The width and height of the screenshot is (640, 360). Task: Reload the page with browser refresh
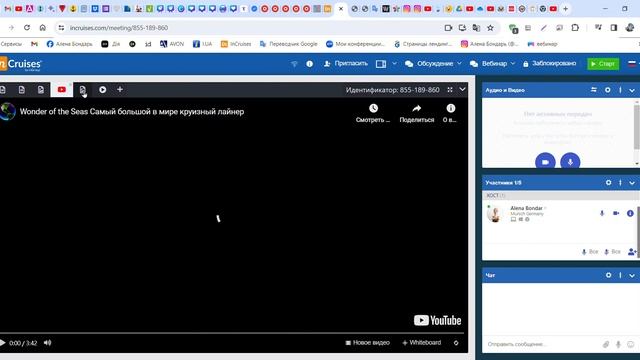27,28
